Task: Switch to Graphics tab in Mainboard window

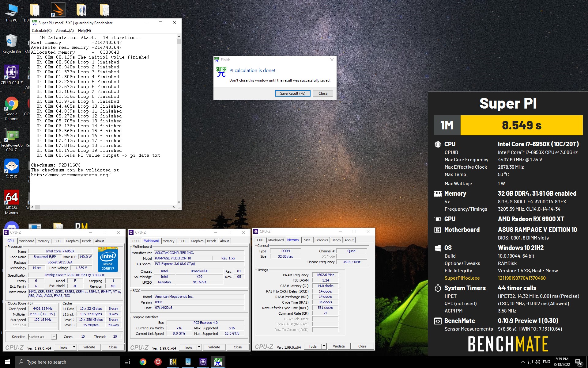Action: pyautogui.click(x=197, y=241)
